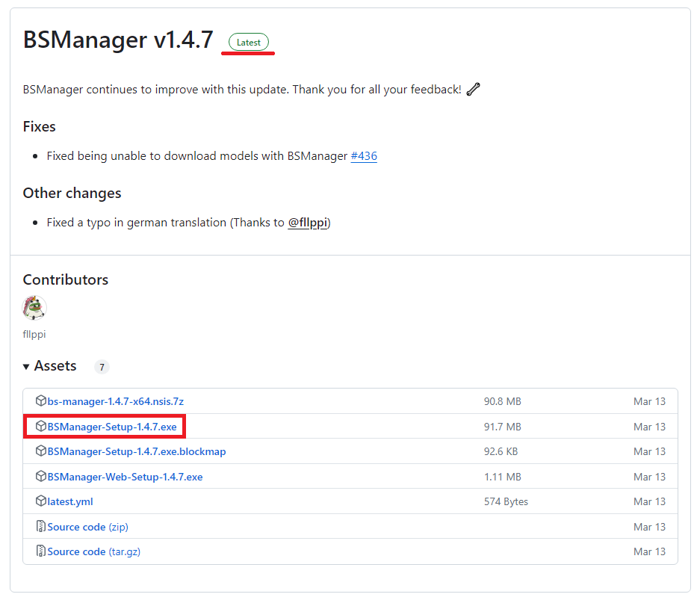
Task: Click the 1.11 MB file size
Action: pyautogui.click(x=502, y=477)
